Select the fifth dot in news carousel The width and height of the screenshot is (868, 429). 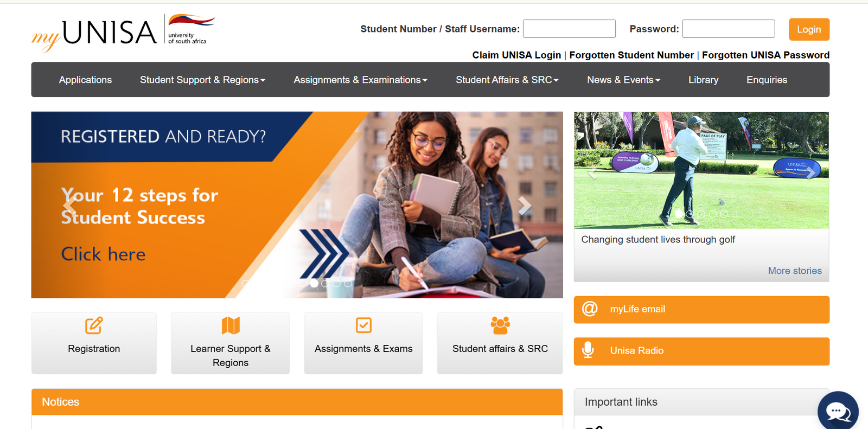pos(724,214)
